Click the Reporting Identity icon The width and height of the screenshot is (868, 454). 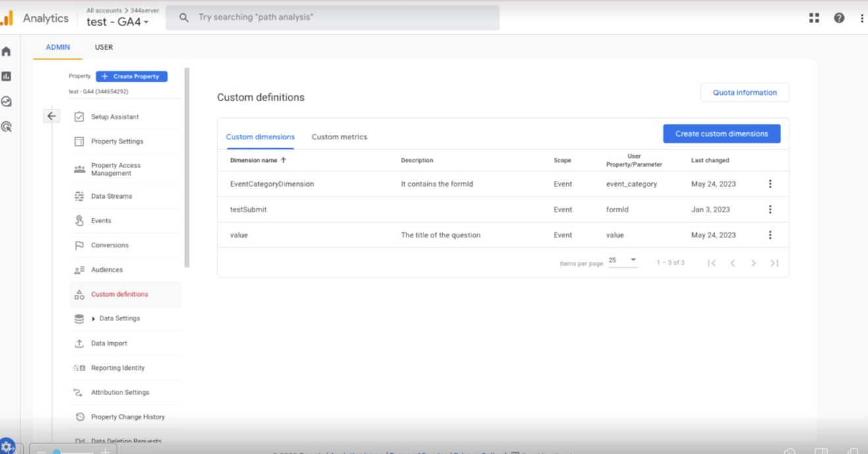(x=79, y=368)
